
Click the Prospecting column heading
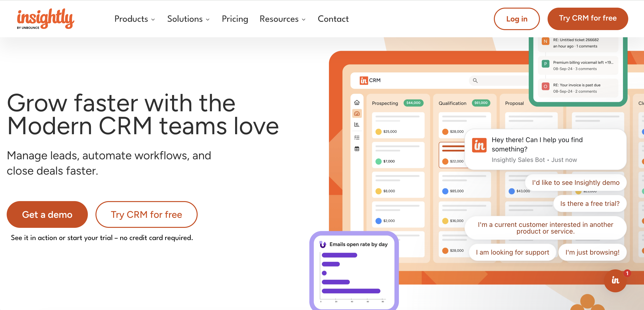385,103
